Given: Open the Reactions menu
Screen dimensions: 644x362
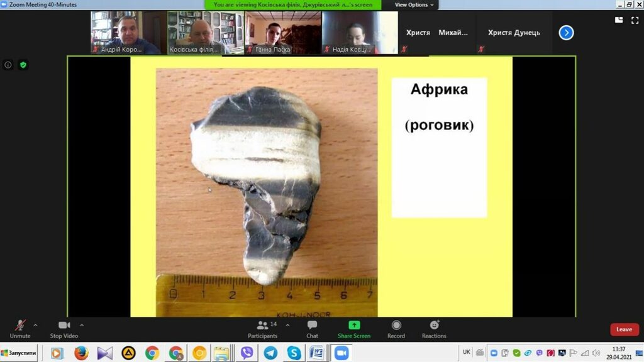Looking at the screenshot, I should 434,326.
